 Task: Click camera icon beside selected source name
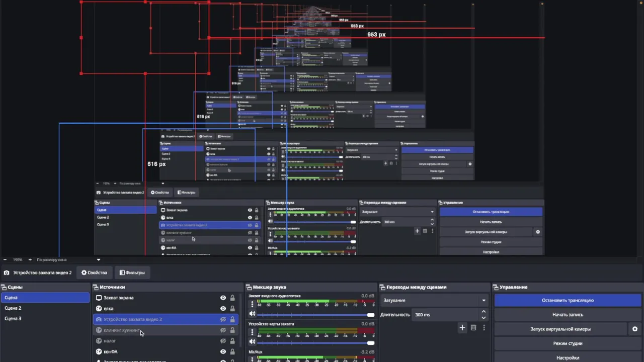7,273
